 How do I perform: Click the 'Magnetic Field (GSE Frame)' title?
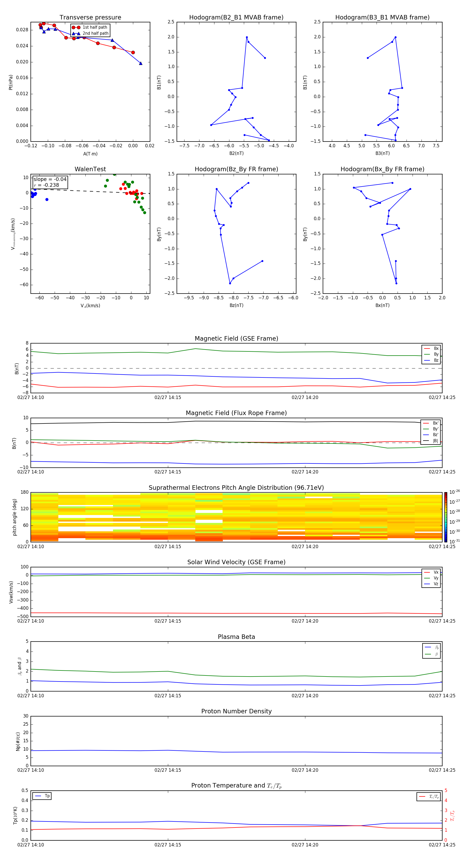(x=236, y=339)
